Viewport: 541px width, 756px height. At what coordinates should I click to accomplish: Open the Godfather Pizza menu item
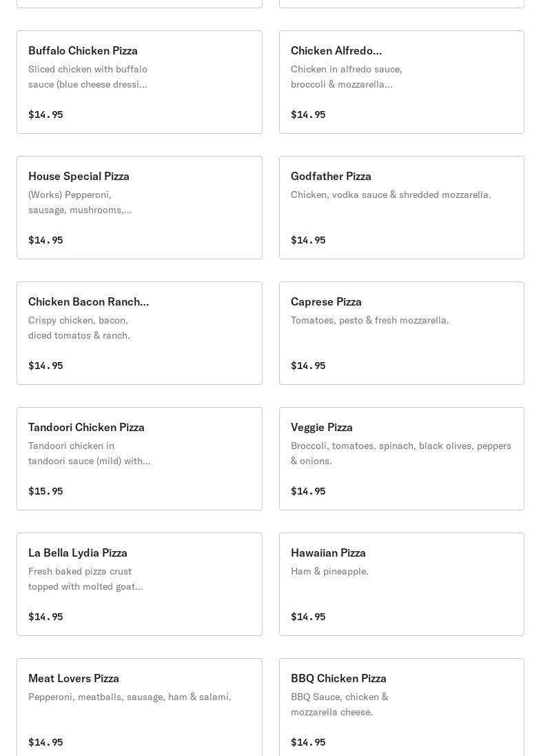pyautogui.click(x=401, y=208)
